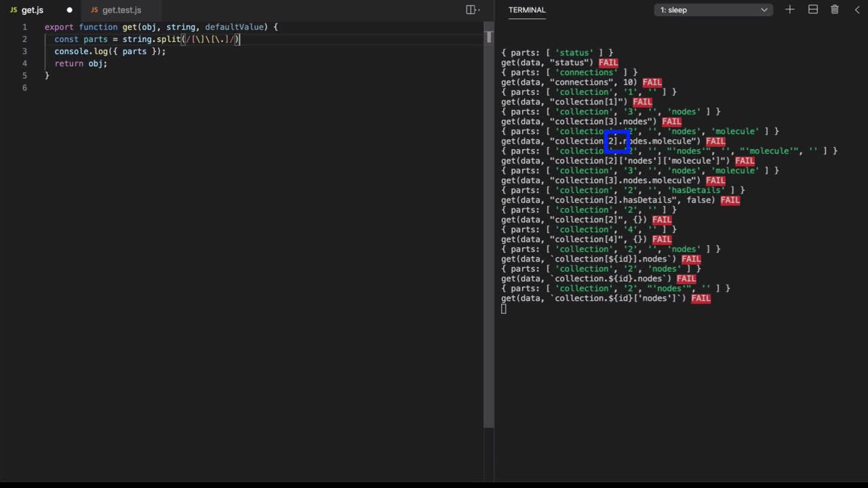Maximize the panel with the chevron icon
868x488 pixels.
click(856, 9)
